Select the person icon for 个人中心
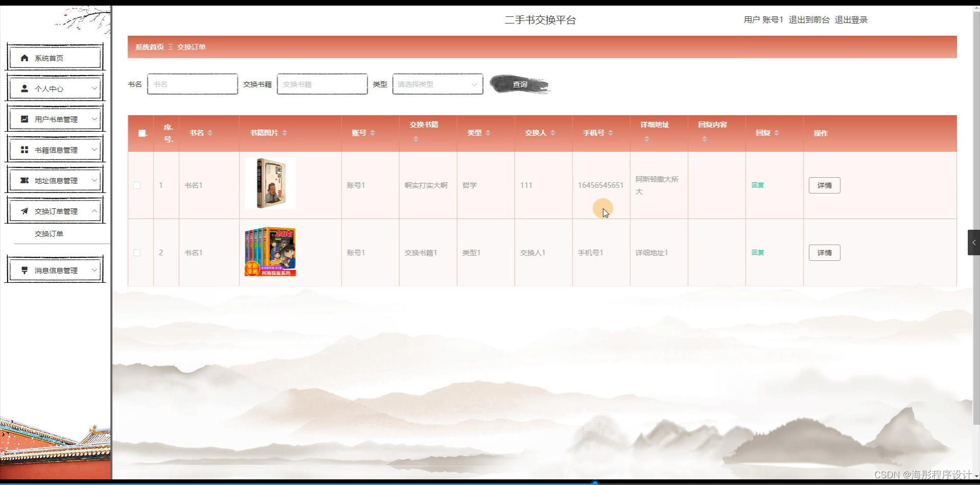The image size is (980, 485). point(24,88)
